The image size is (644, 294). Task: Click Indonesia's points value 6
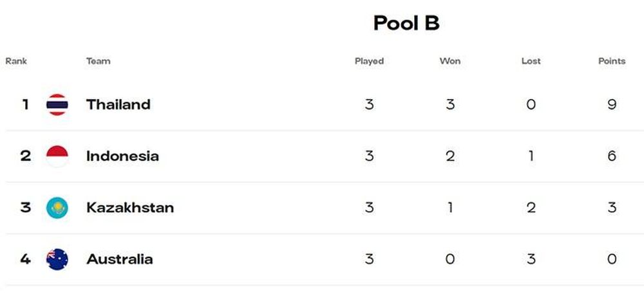coord(612,156)
